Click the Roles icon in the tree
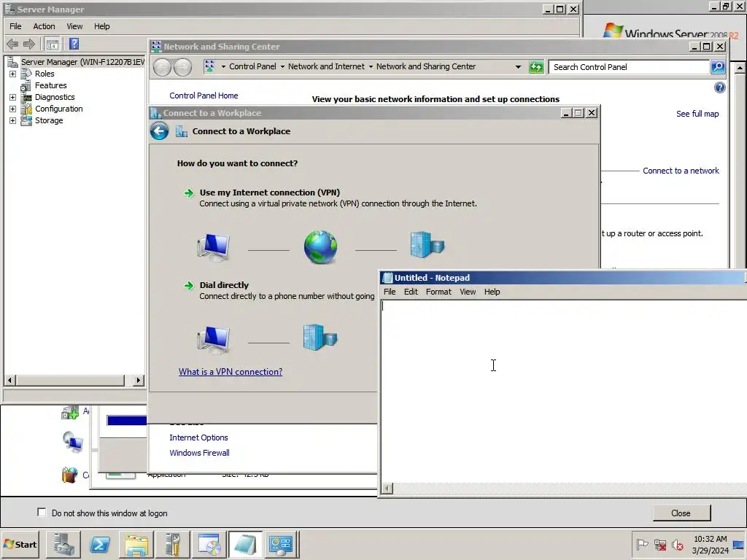This screenshot has width=747, height=560. [x=26, y=74]
